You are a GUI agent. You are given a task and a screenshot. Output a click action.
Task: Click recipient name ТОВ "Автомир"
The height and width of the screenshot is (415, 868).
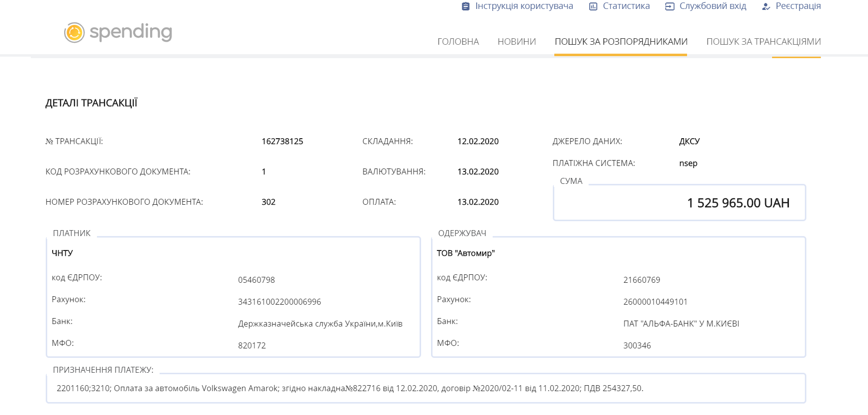pyautogui.click(x=466, y=253)
